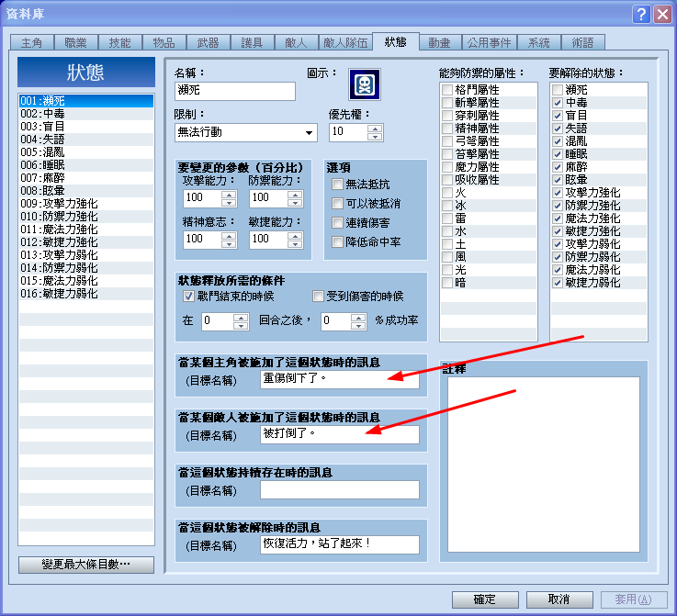Decrease 防禦能力 percentage with down arrow

coord(295,203)
